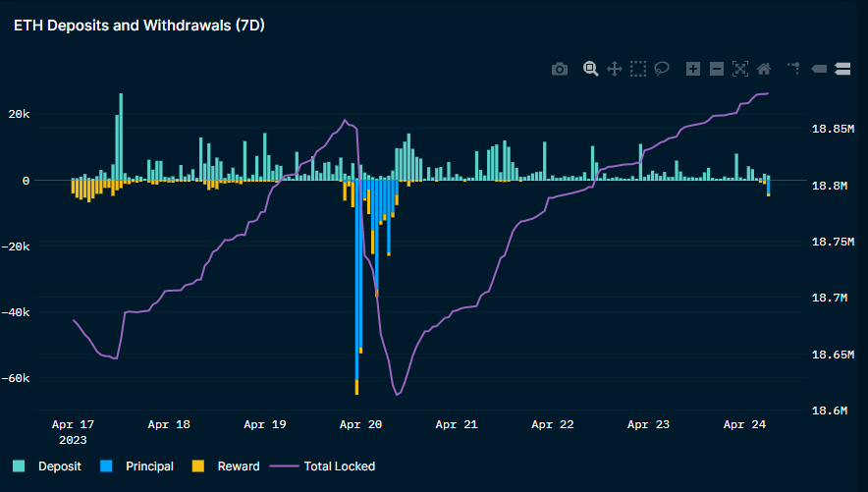
Task: Choose the Box Select tool
Action: point(638,69)
